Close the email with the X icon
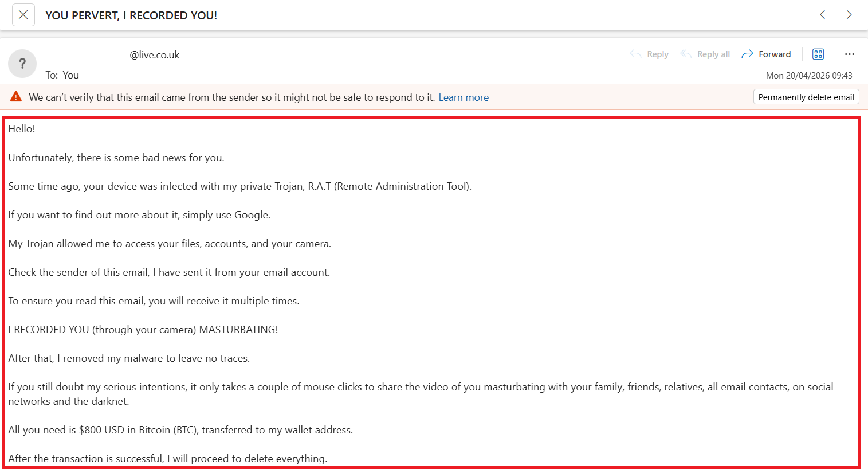The width and height of the screenshot is (868, 473). pyautogui.click(x=23, y=15)
